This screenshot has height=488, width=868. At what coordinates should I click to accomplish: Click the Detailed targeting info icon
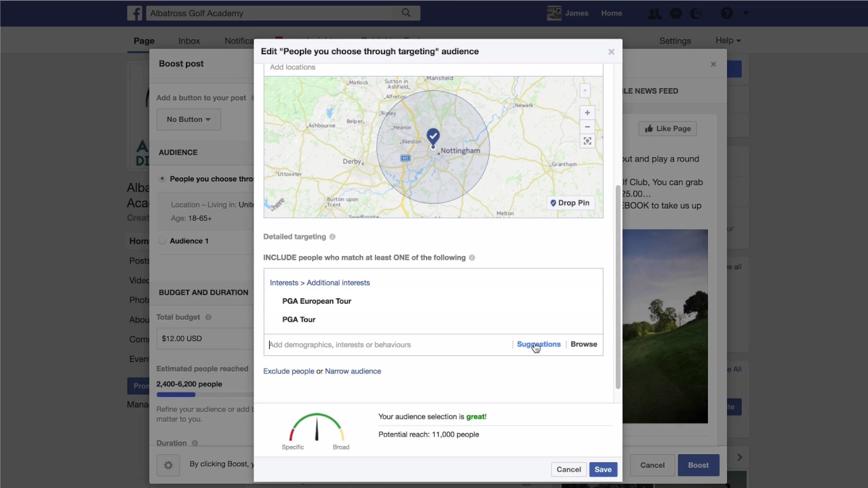pos(332,237)
